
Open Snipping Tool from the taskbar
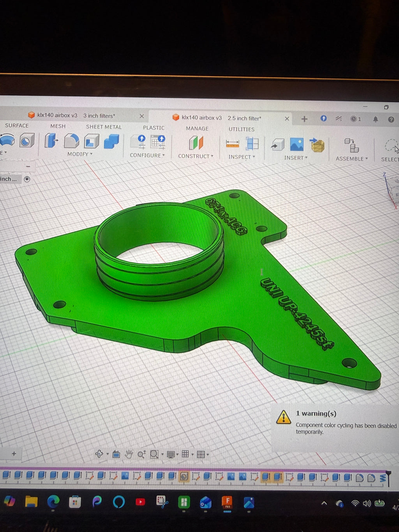tap(162, 502)
